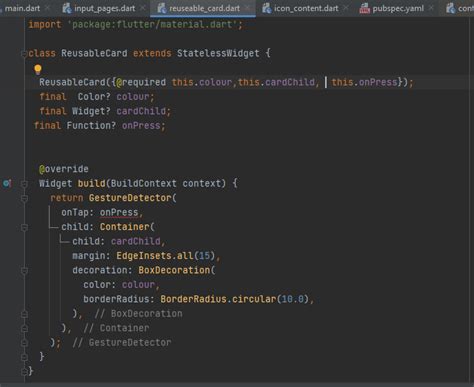
Task: Collapse the return GestureDetector fold marker
Action: point(24,198)
